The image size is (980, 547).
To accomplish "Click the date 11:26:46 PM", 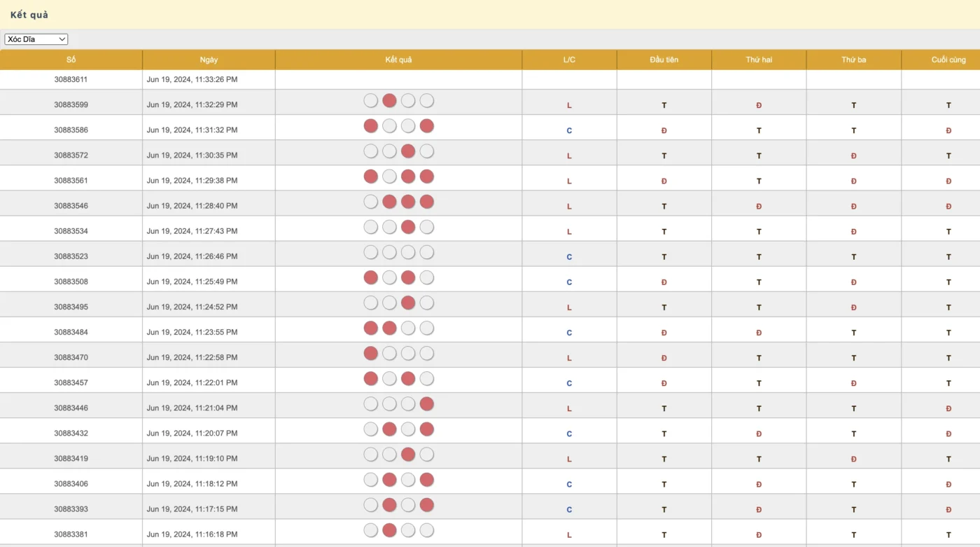I will (192, 256).
